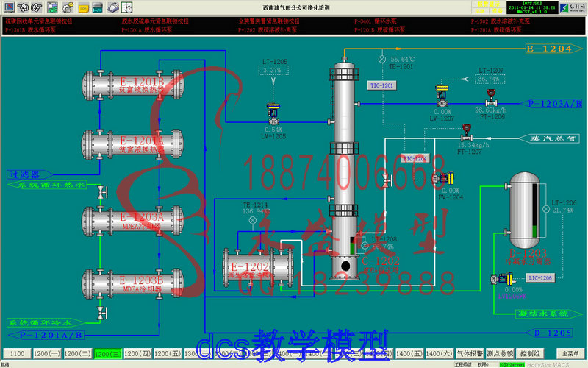Switch to the 1400(六) page tab
This screenshot has height=368, width=588.
(x=440, y=353)
